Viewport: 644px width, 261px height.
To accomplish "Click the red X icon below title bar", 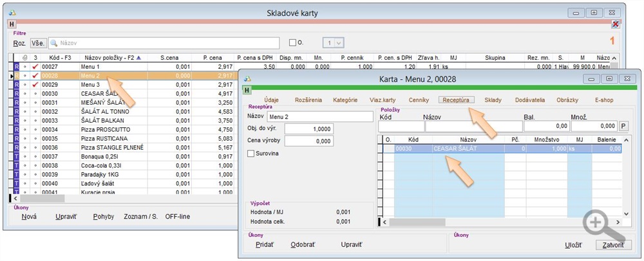I will tap(615, 24).
